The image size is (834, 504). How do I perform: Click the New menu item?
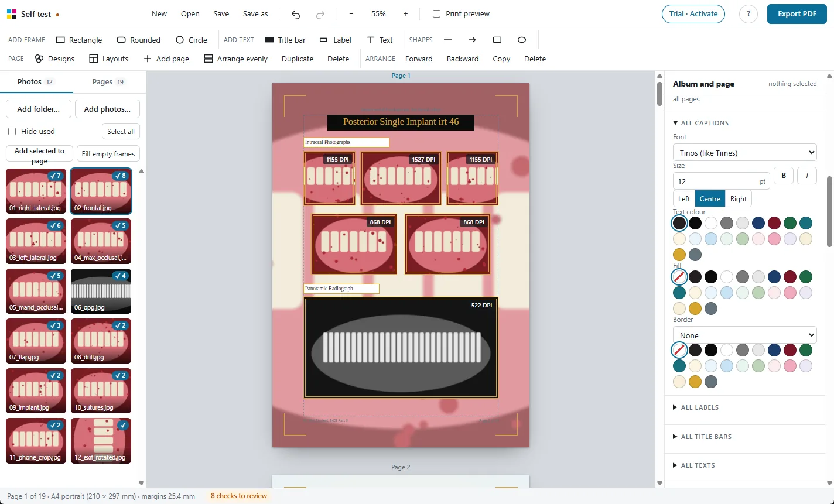point(159,14)
